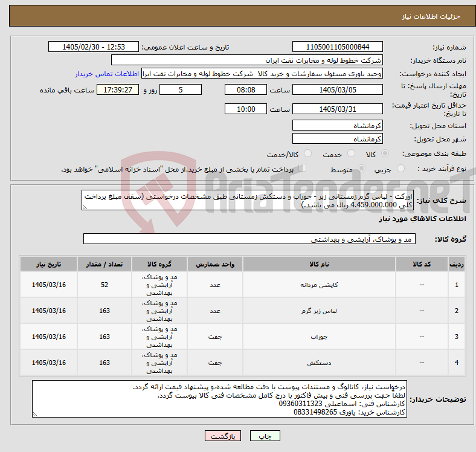This screenshot has width=476, height=452.
Task: Click the table cell دستکش
Action: click(x=319, y=363)
